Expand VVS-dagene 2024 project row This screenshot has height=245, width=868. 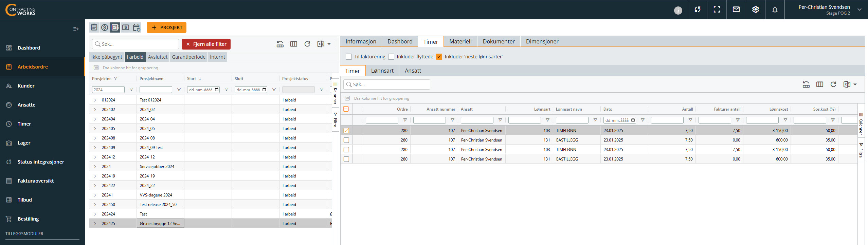[x=95, y=195]
